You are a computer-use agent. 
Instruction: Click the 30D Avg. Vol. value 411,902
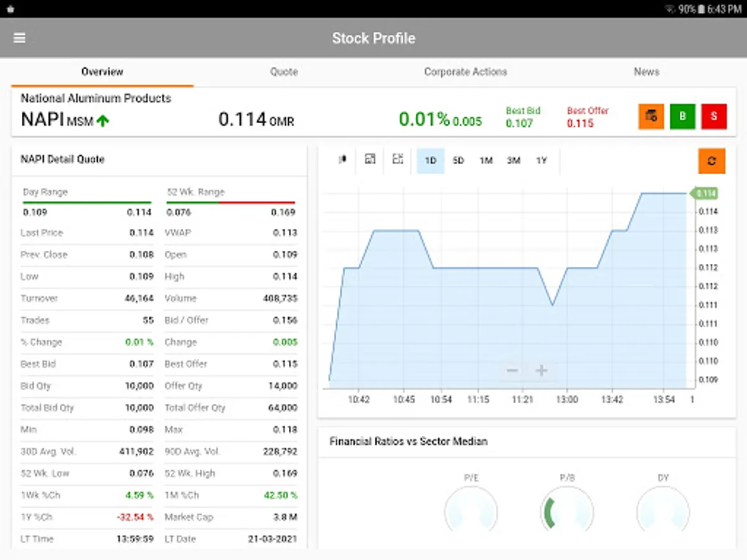(x=136, y=452)
